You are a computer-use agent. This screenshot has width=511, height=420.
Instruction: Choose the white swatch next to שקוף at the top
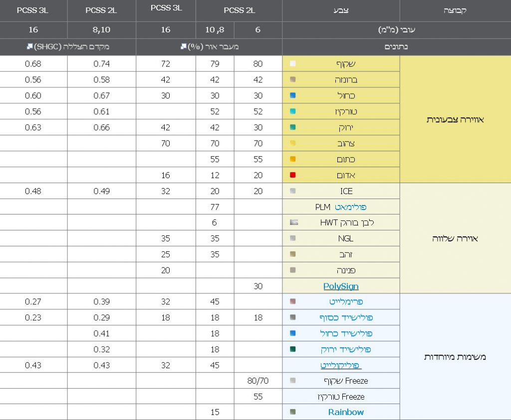click(292, 63)
